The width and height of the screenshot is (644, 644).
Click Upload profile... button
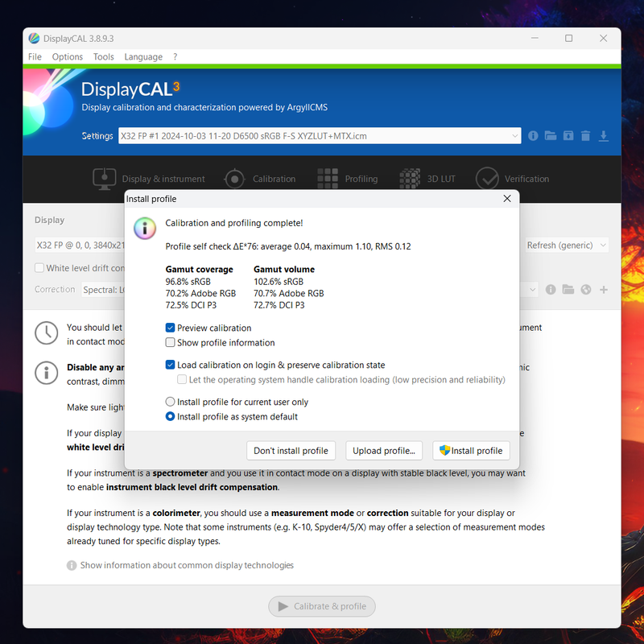point(384,451)
